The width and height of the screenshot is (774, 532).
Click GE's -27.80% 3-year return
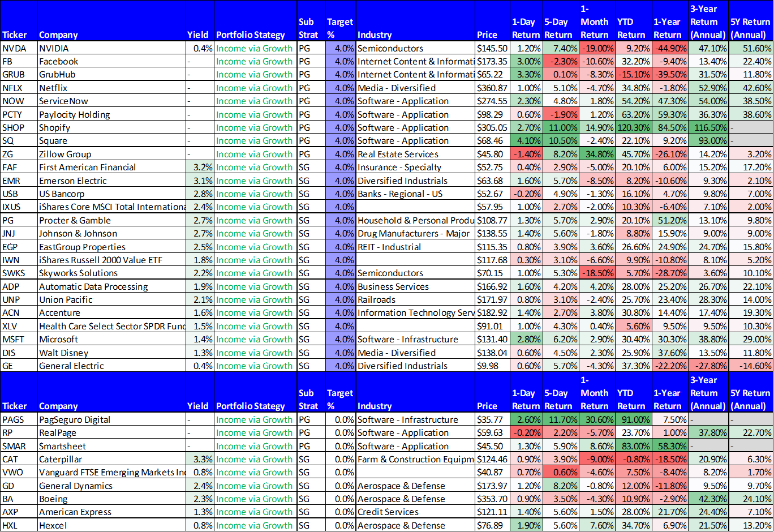708,366
